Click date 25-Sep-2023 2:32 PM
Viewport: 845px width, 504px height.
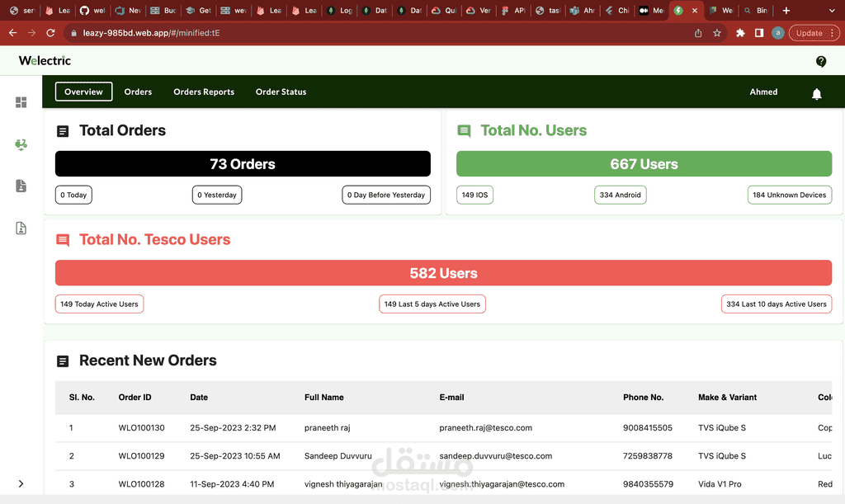coord(233,428)
